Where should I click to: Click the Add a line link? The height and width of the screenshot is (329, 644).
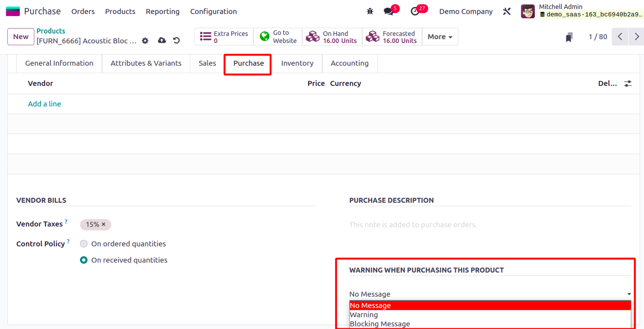click(44, 104)
